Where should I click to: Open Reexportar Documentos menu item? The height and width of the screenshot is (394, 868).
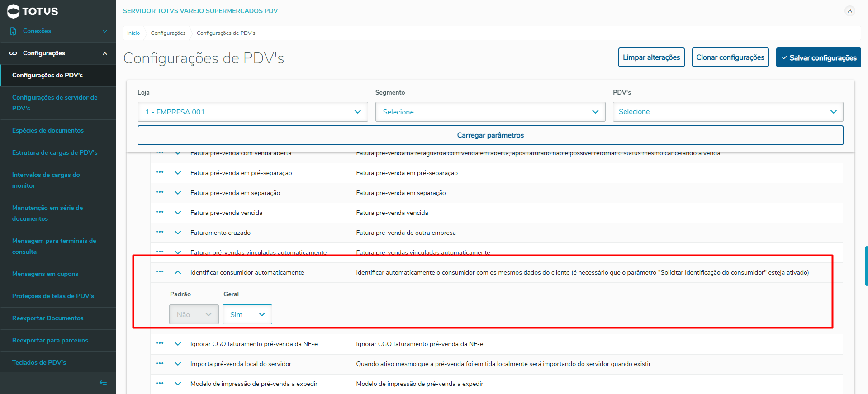[x=58, y=318]
